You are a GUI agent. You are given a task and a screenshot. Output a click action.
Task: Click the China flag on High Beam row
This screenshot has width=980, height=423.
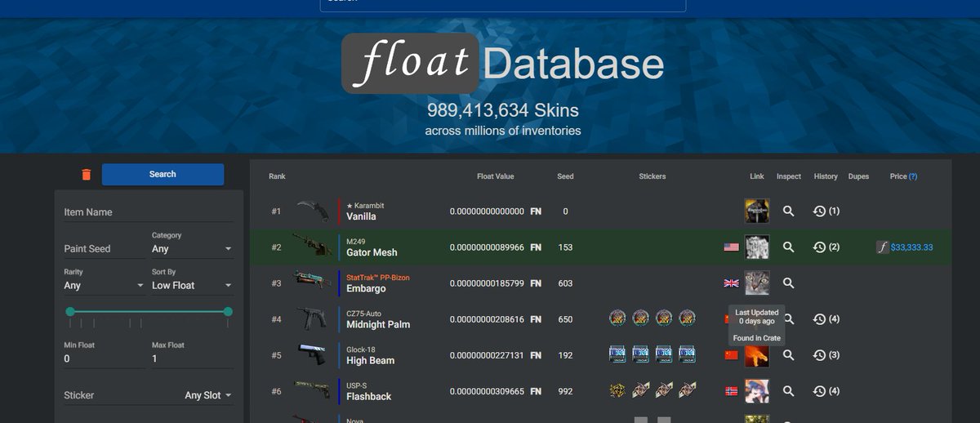click(731, 354)
